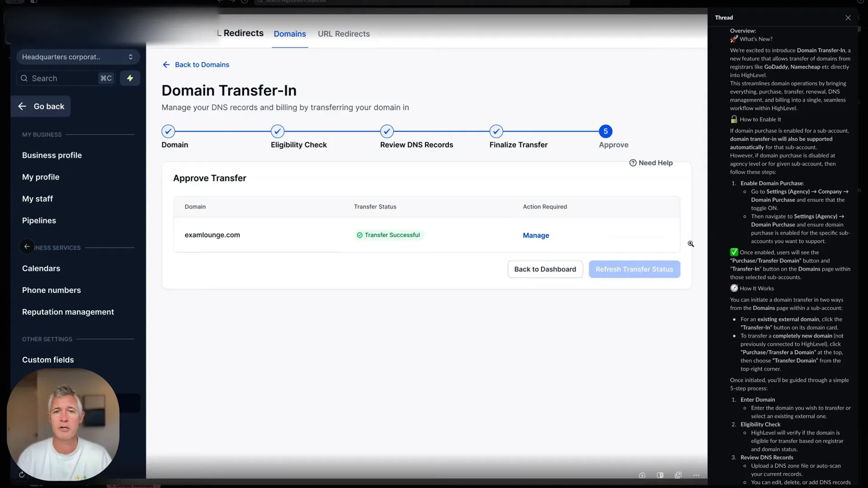Click the split panel icon in bottom toolbar

660,475
